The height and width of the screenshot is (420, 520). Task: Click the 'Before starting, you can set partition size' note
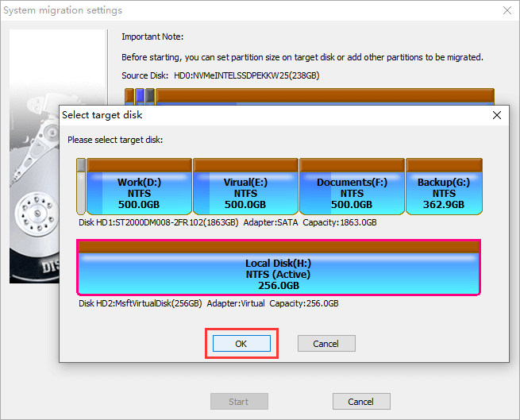[302, 57]
